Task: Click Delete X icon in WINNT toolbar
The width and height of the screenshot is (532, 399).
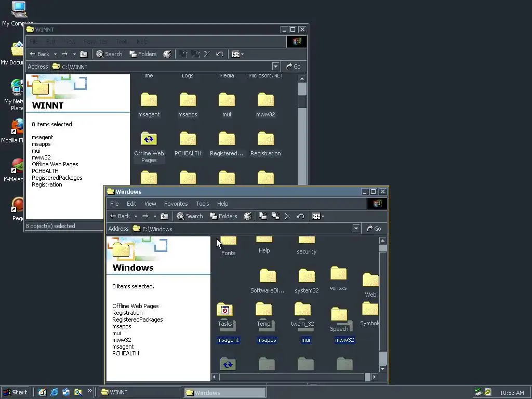Action: coord(207,54)
